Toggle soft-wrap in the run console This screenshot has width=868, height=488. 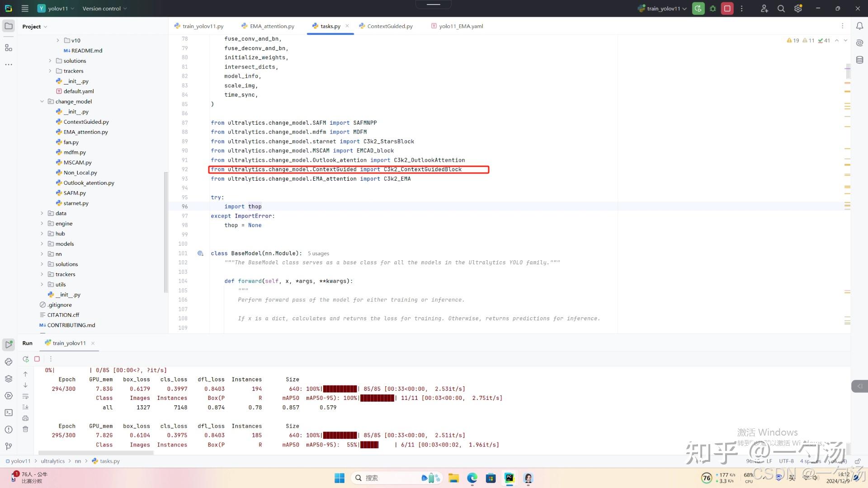[25, 396]
